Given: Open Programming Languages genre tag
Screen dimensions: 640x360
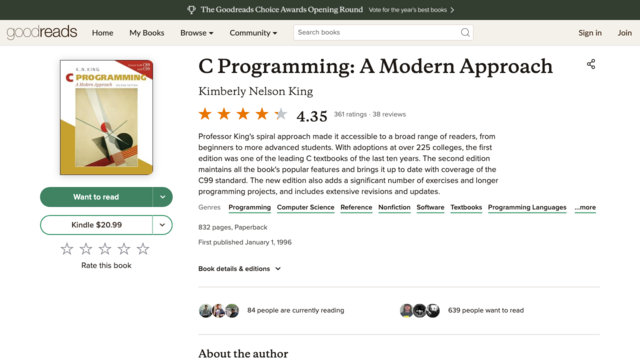Looking at the screenshot, I should coord(527,207).
